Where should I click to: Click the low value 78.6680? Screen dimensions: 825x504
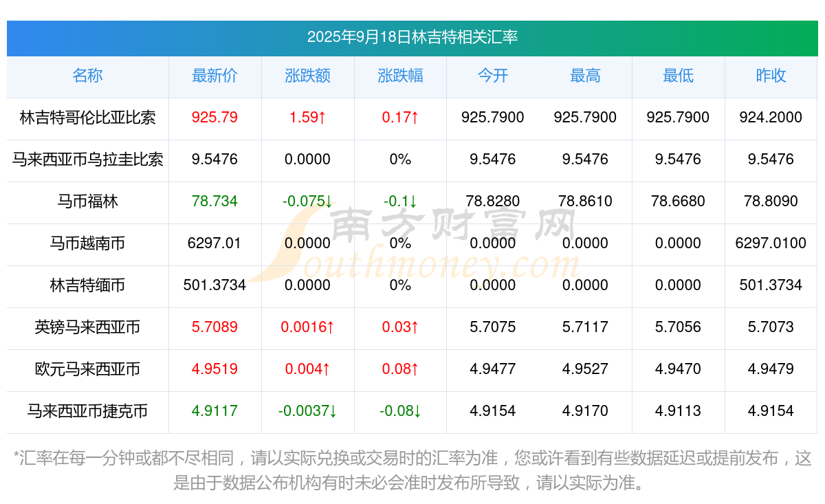pos(678,201)
